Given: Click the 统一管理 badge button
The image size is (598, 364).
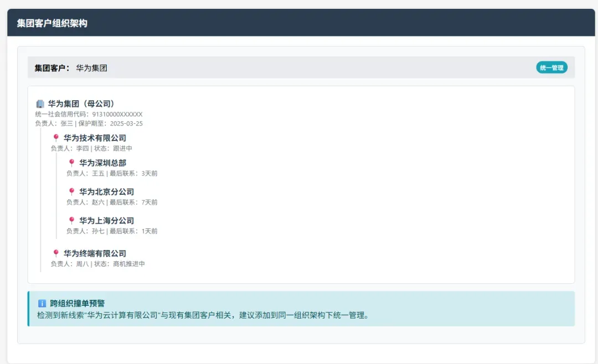Looking at the screenshot, I should click(x=551, y=67).
